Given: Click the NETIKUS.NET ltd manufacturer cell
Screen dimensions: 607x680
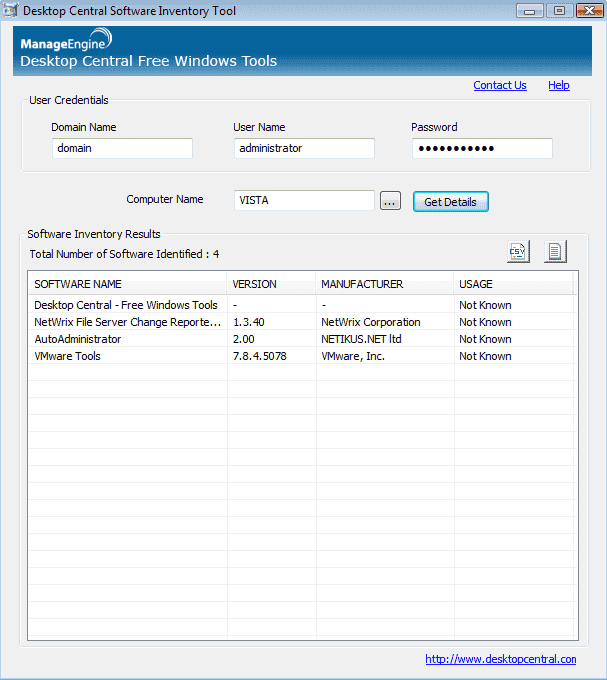Looking at the screenshot, I should point(385,339).
